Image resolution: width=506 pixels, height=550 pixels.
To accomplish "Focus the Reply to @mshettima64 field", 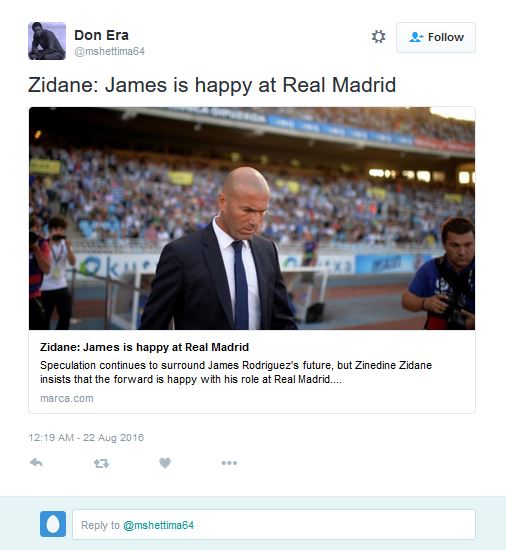I will pyautogui.click(x=274, y=525).
